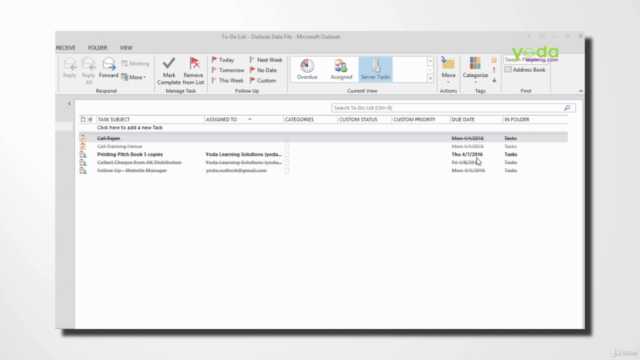This screenshot has width=640, height=360.
Task: Select Collect Cheque from AK Distributors task
Action: click(323, 162)
